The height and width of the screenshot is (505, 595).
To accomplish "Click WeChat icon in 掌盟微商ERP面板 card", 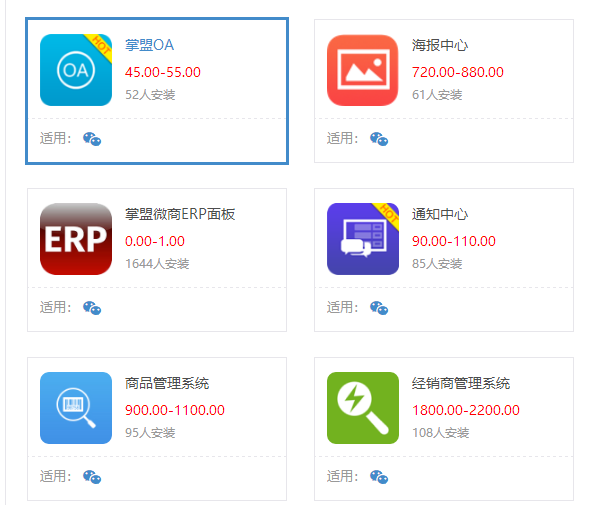I will (x=92, y=308).
